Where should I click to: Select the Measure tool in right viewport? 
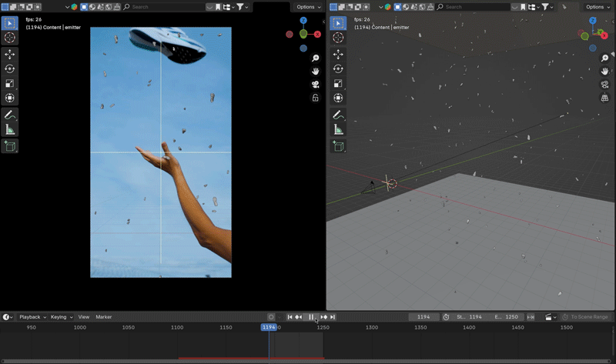pyautogui.click(x=338, y=129)
